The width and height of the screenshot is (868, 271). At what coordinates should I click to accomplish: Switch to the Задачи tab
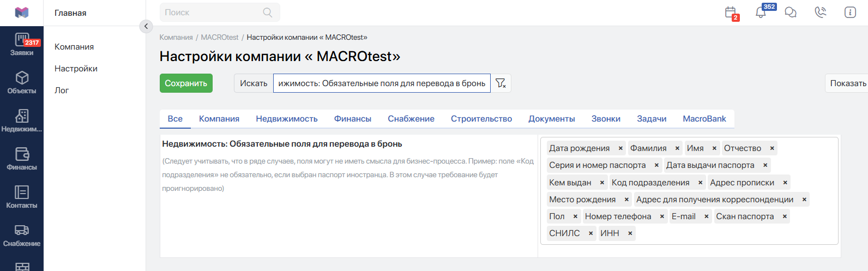pos(652,119)
